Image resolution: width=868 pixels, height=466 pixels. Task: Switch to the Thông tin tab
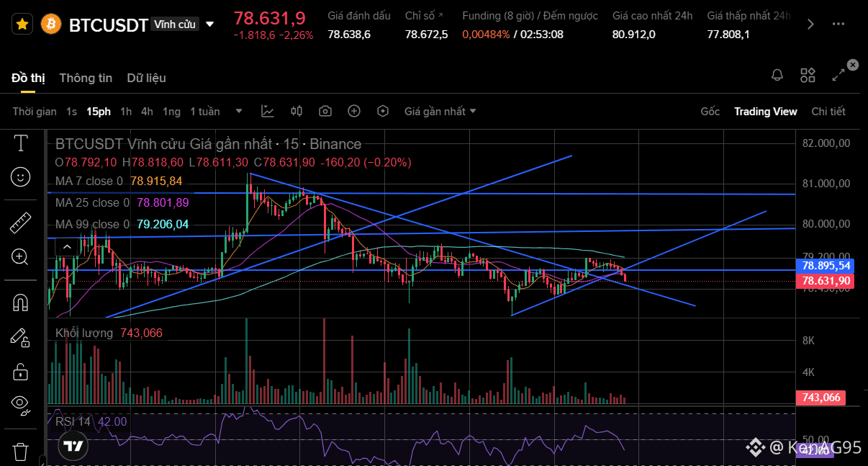click(x=86, y=78)
